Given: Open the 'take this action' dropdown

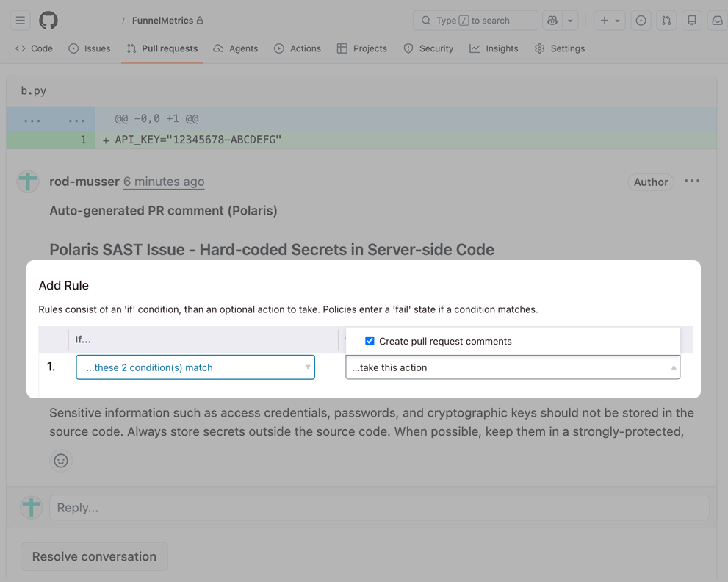Looking at the screenshot, I should pos(512,367).
